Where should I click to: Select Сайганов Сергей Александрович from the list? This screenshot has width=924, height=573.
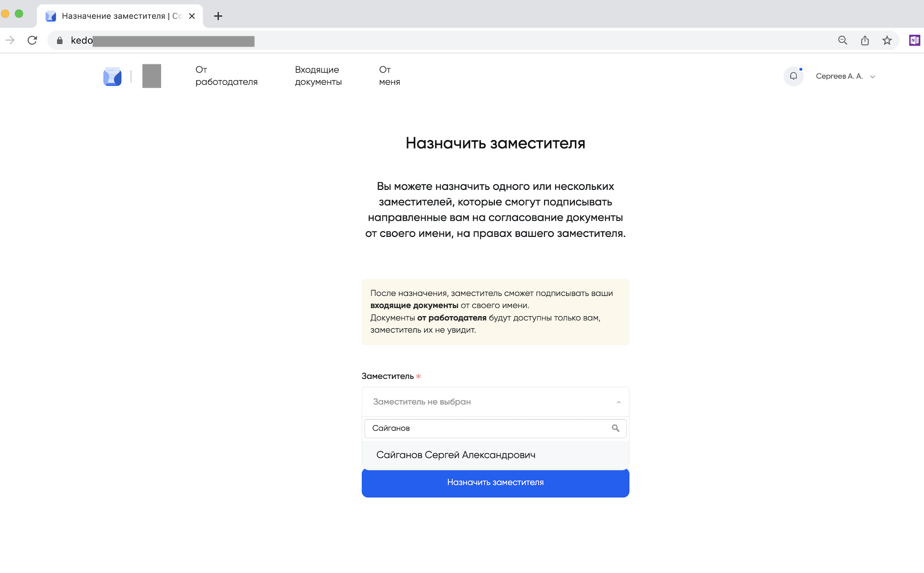(456, 455)
